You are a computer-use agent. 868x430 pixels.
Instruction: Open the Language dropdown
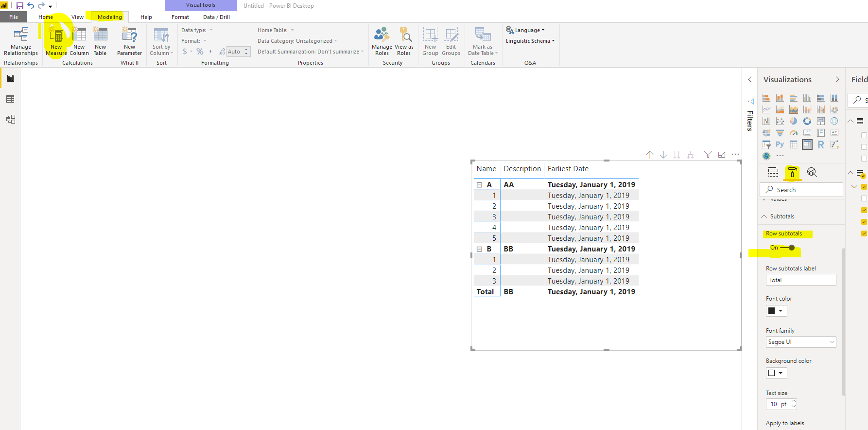(525, 30)
